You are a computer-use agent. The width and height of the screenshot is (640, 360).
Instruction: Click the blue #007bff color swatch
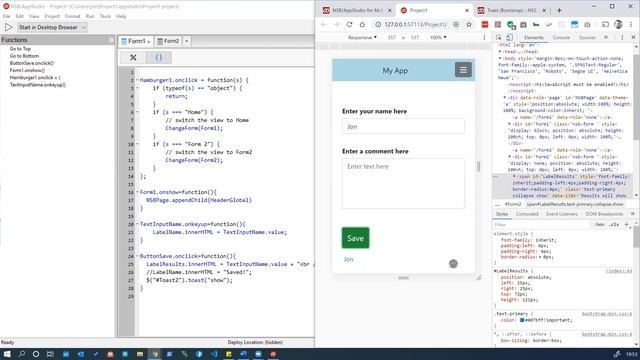522,320
